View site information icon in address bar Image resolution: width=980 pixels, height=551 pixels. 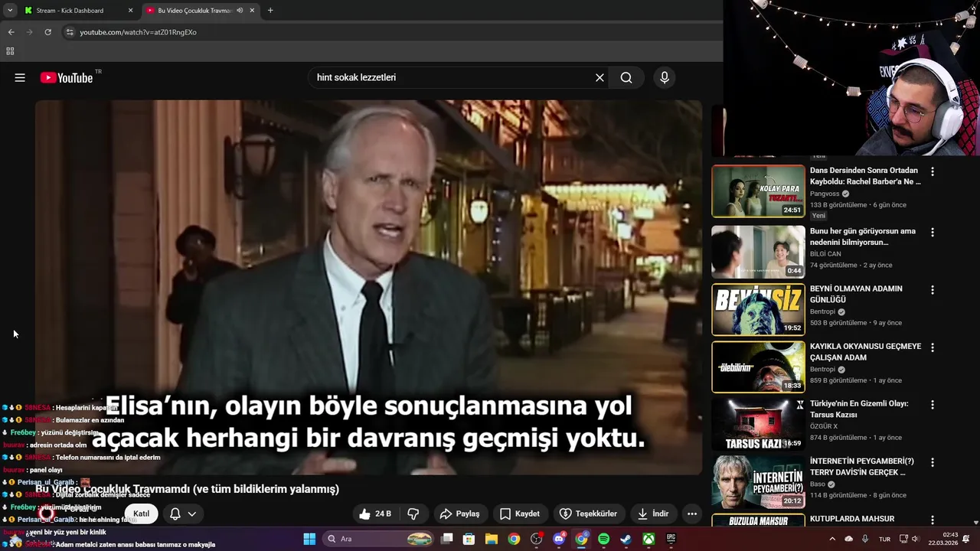click(x=70, y=32)
